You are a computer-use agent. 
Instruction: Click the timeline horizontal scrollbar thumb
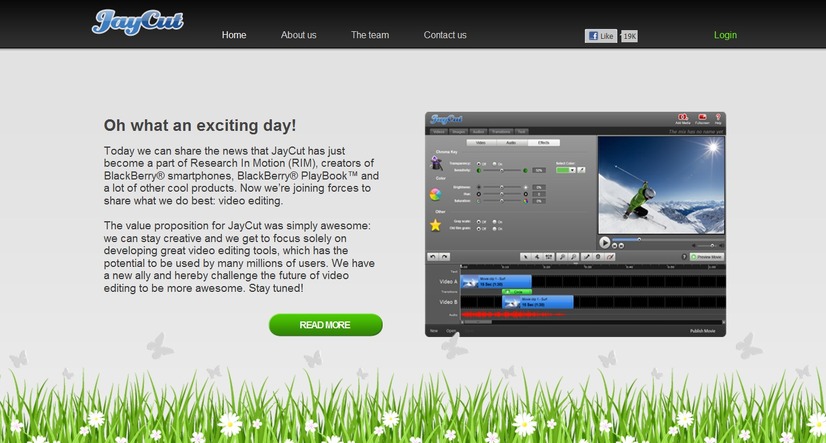[478, 322]
